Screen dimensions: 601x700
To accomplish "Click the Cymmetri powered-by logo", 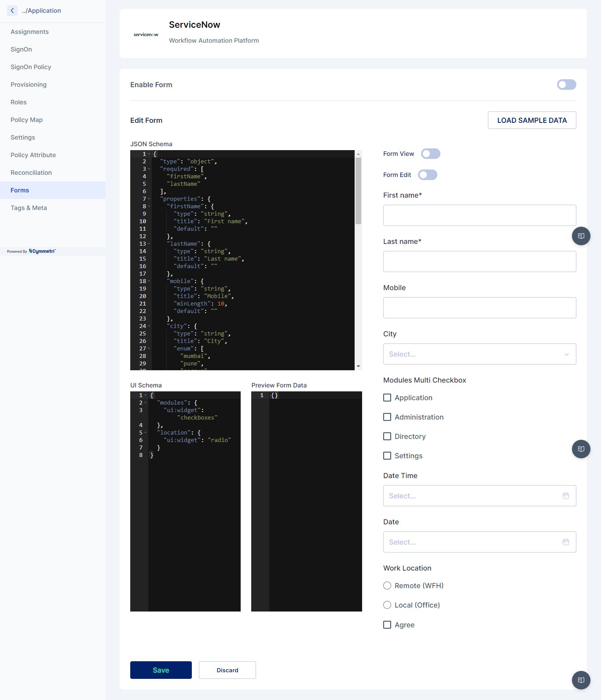I will coord(42,251).
